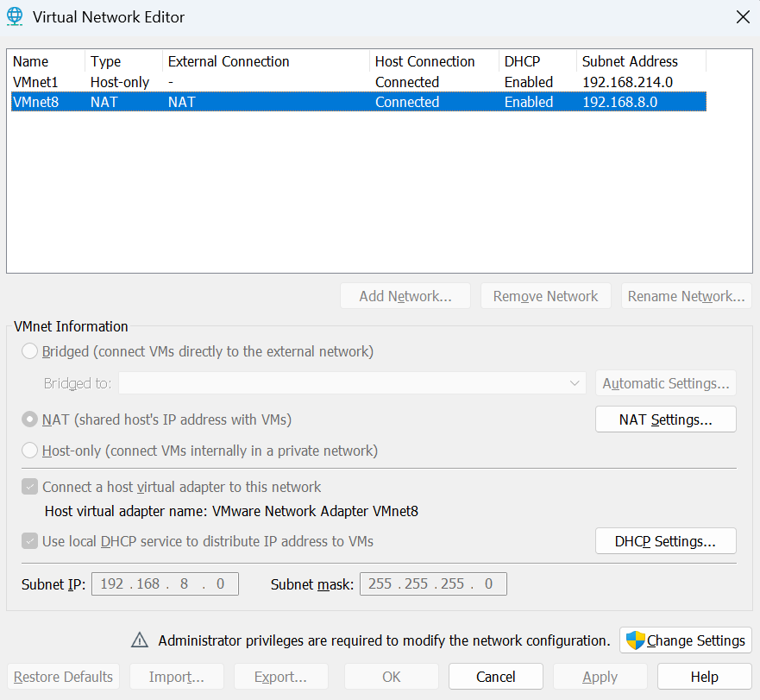Click the warning triangle icon
This screenshot has height=700, width=760.
pos(139,640)
